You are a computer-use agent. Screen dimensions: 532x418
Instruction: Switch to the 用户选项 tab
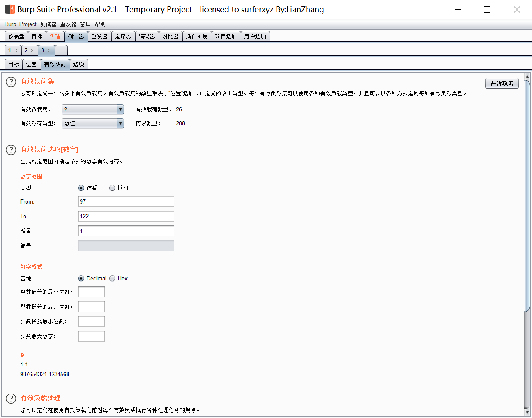tap(255, 37)
